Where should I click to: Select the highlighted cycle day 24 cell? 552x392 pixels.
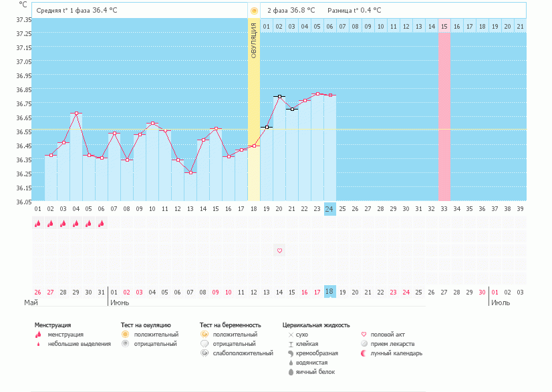point(329,208)
